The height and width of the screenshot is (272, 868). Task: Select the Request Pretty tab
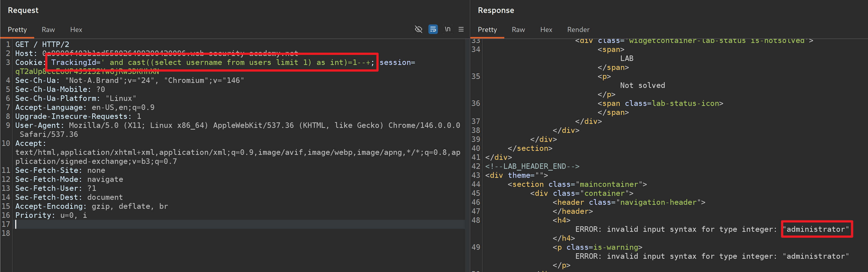click(x=17, y=30)
